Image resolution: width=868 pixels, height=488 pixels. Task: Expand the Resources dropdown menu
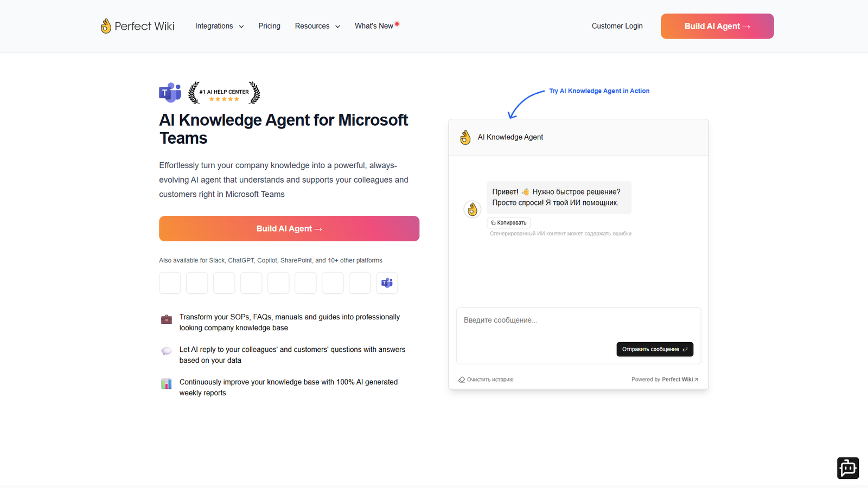(x=317, y=26)
